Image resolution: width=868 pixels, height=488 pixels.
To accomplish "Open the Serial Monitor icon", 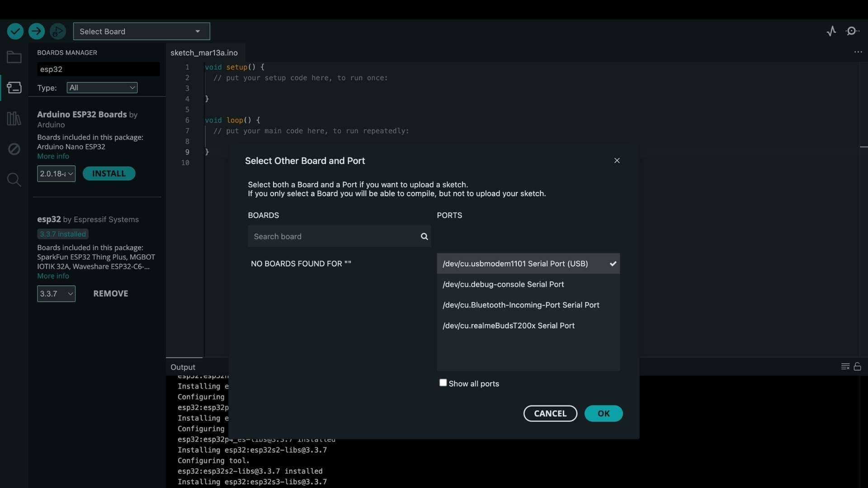I will [852, 31].
